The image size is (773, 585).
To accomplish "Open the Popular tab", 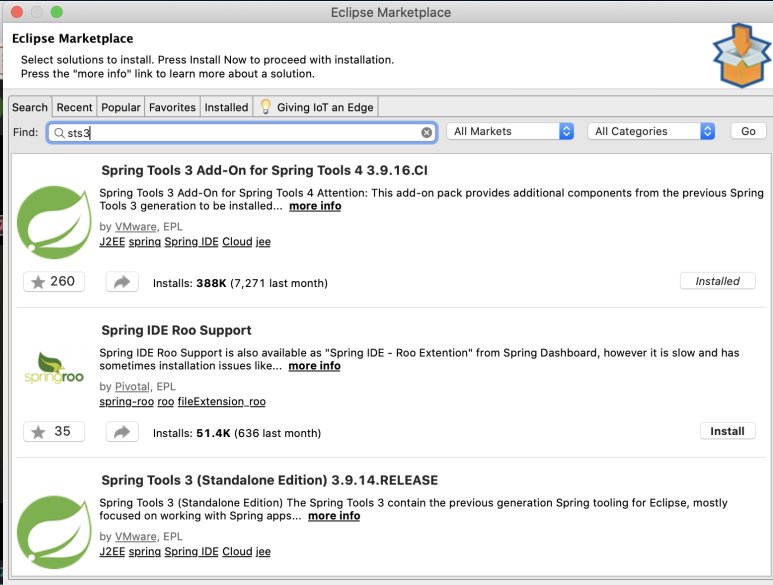I will click(x=121, y=107).
